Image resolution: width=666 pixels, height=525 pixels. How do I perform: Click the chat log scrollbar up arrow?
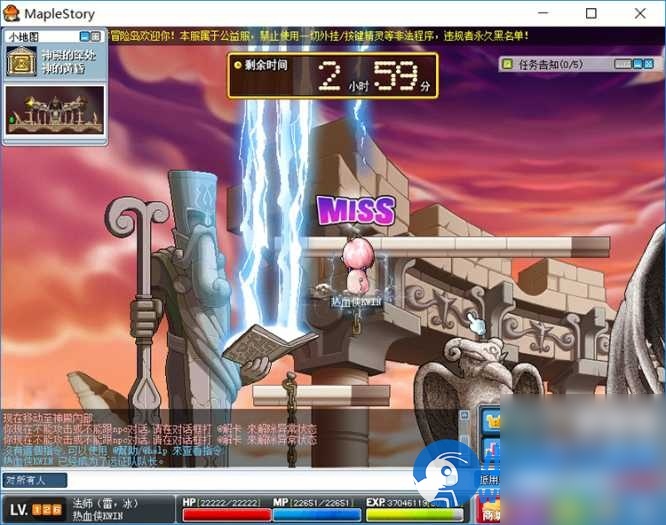coord(463,415)
